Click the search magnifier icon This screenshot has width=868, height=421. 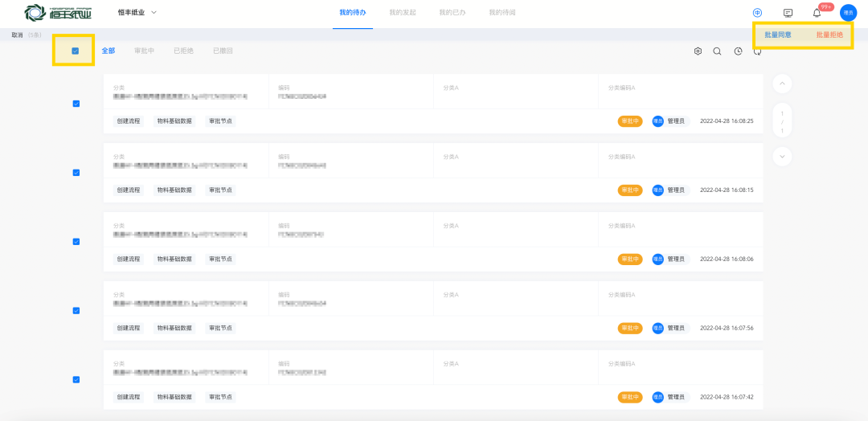[717, 51]
